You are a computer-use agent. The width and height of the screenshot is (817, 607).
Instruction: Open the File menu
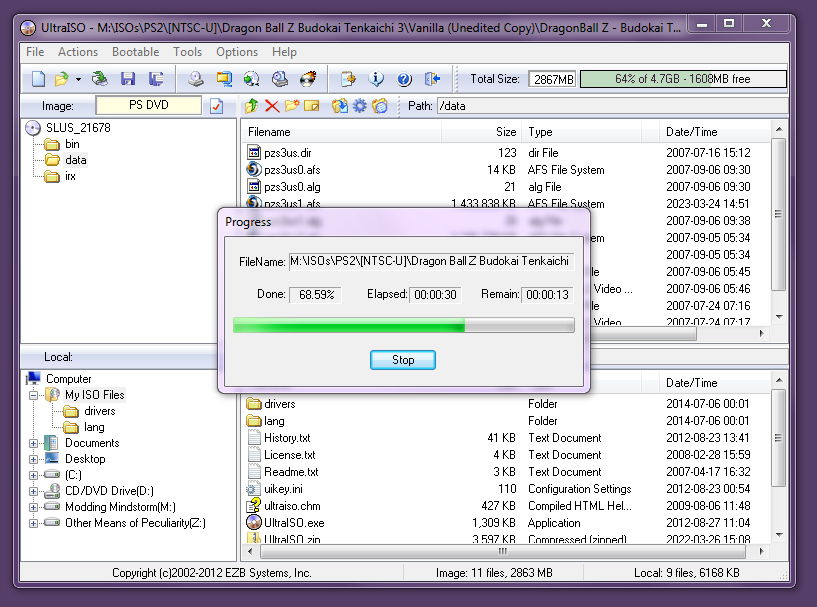click(35, 52)
